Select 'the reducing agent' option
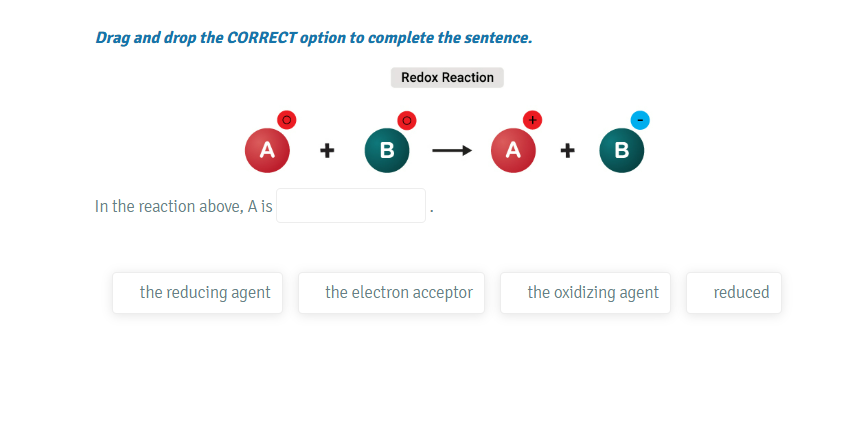The width and height of the screenshot is (862, 427). pos(197,293)
